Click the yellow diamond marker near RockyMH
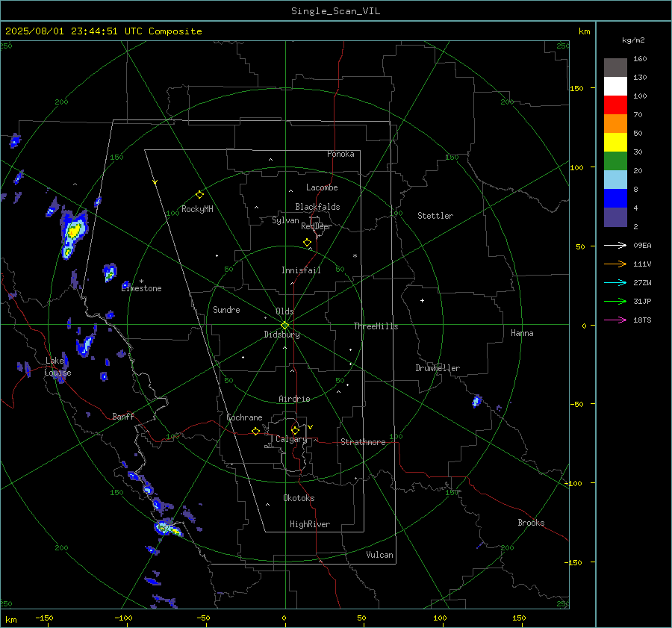Screen dimensions: 672x628 point(199,195)
